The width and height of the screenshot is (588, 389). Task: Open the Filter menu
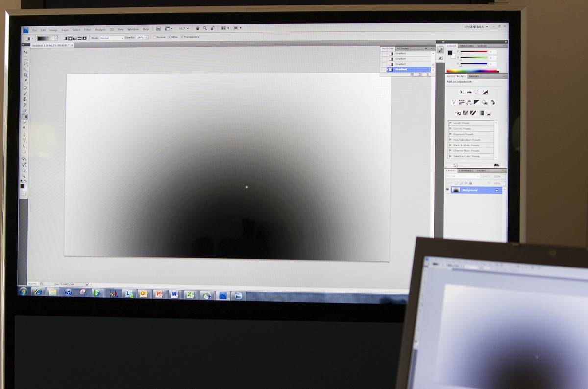tap(88, 30)
